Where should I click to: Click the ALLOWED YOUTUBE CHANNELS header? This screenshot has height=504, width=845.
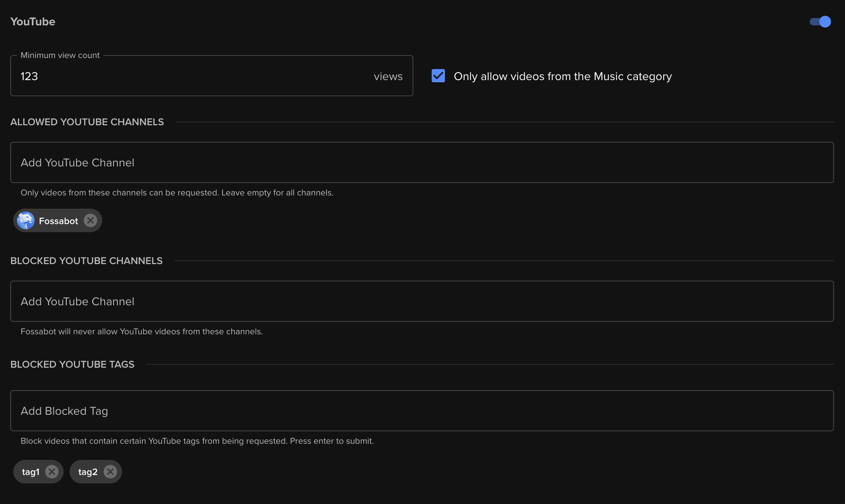pos(87,122)
